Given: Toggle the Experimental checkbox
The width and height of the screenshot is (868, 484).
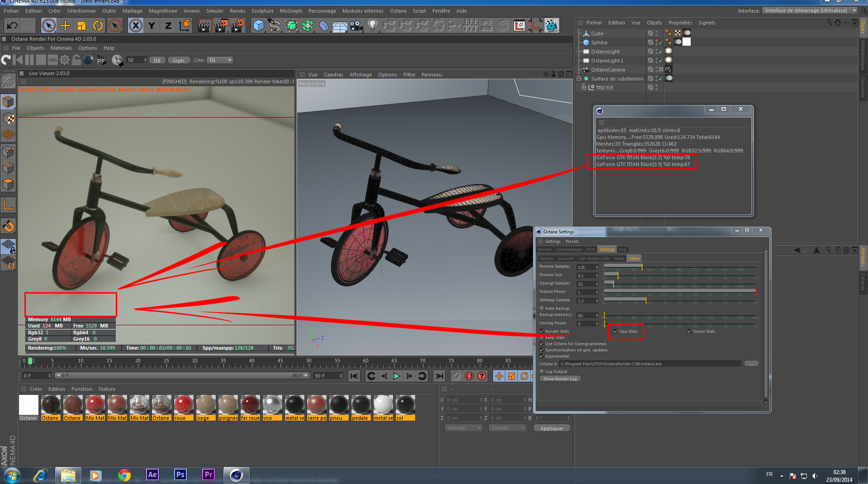Looking at the screenshot, I should [542, 356].
